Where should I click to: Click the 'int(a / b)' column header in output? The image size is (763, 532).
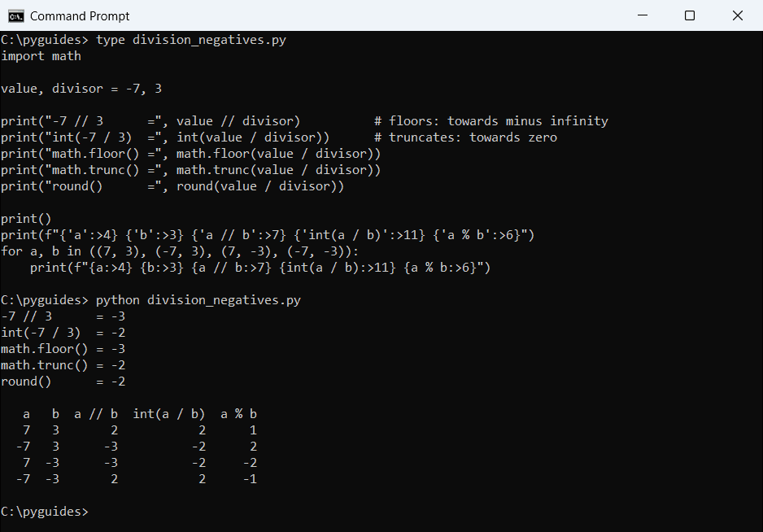tap(169, 414)
